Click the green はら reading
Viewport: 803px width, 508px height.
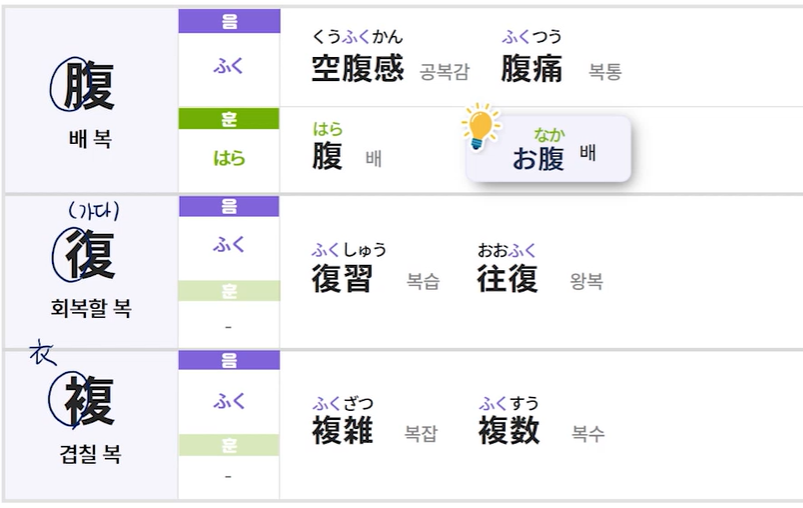(x=229, y=158)
